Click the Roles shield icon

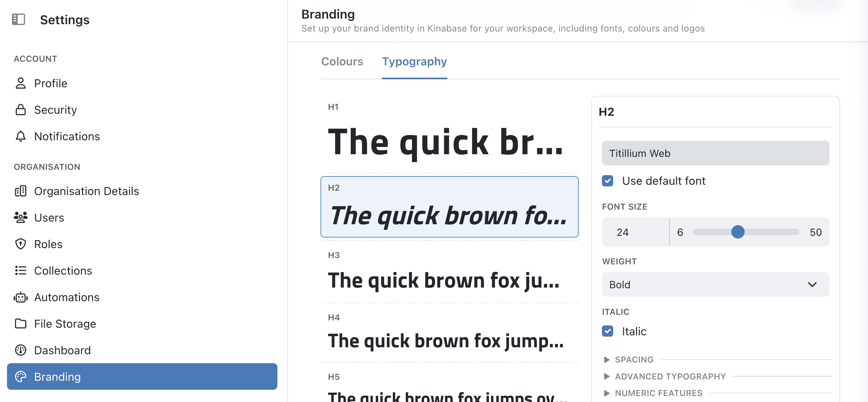point(21,244)
